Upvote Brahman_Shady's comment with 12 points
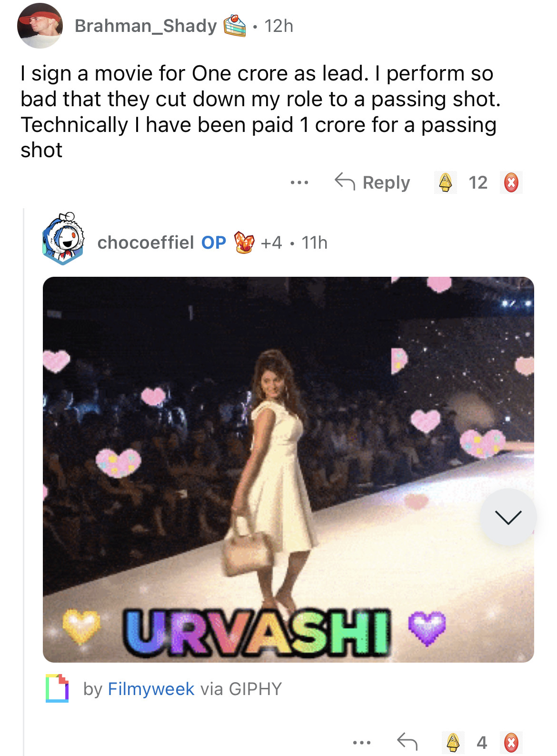The width and height of the screenshot is (557, 756). tap(445, 182)
